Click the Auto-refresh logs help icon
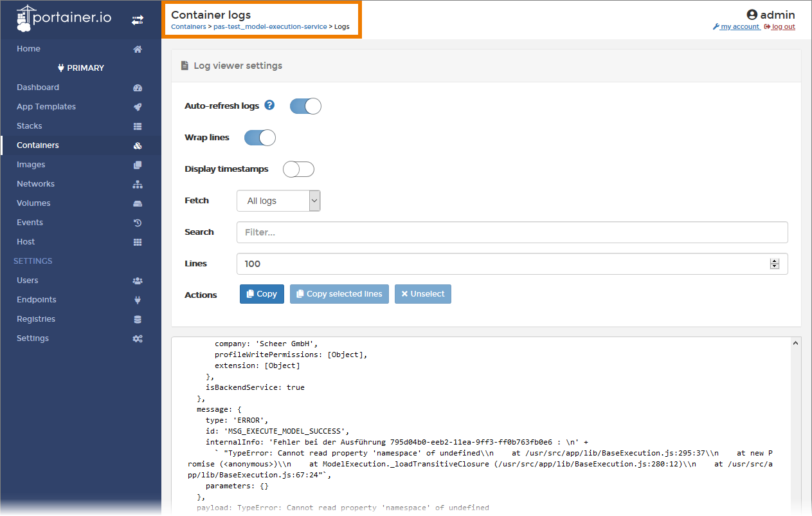This screenshot has width=812, height=516. click(x=269, y=105)
